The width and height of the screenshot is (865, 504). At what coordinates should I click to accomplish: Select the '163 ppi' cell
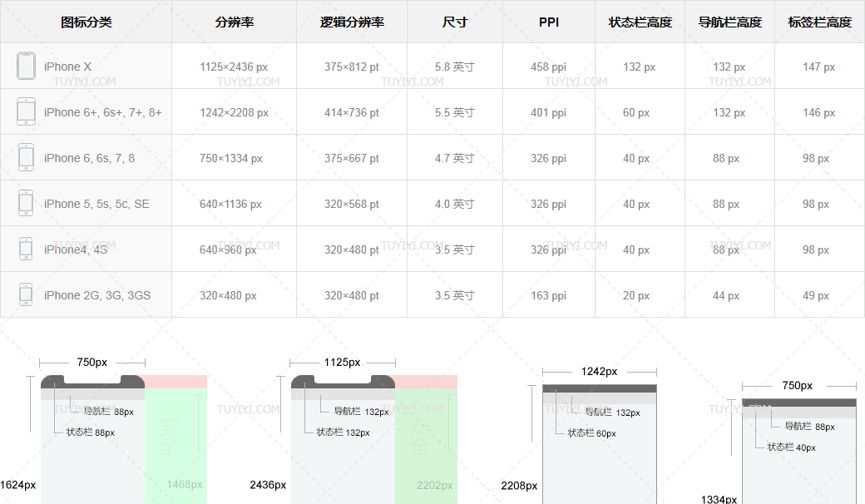pos(548,295)
